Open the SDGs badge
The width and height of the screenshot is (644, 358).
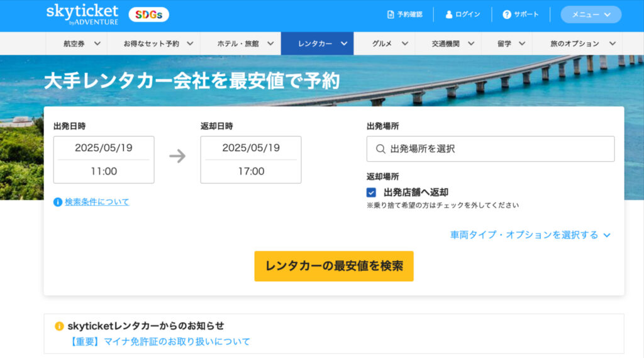[x=148, y=15]
